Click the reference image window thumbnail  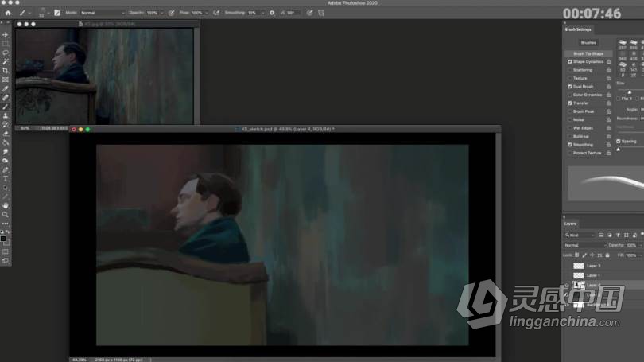point(104,76)
